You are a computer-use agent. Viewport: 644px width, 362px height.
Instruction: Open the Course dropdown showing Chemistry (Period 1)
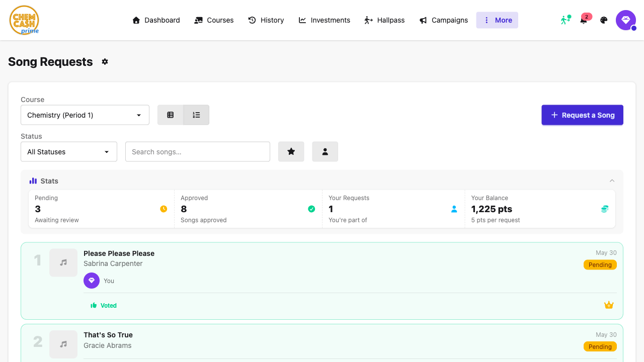(x=85, y=115)
